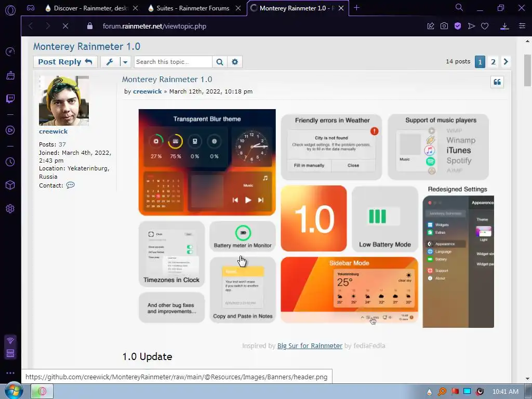The width and height of the screenshot is (532, 399).
Task: Focus the Search this topic field
Action: [x=173, y=62]
